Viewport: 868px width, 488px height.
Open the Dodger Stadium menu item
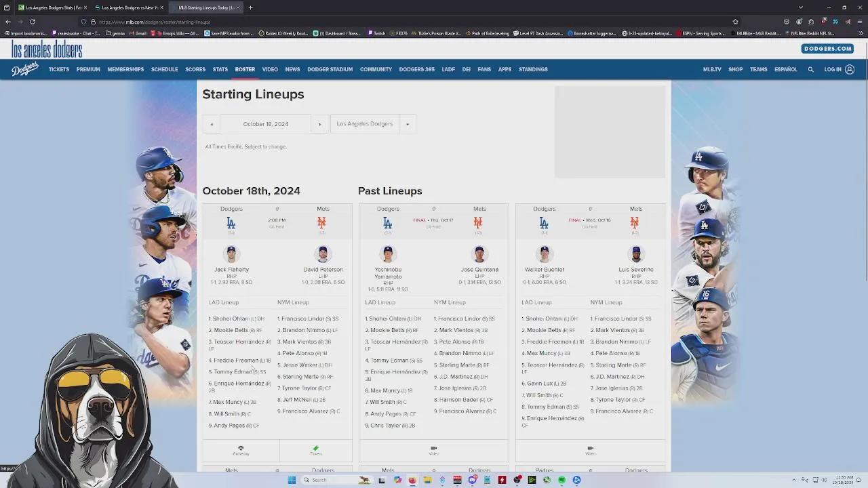(x=330, y=69)
